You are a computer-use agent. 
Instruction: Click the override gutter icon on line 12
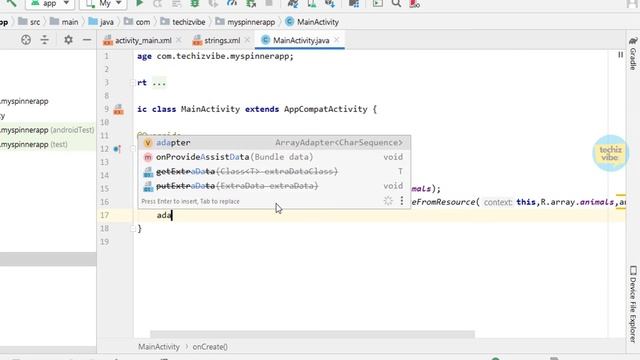coord(117,149)
